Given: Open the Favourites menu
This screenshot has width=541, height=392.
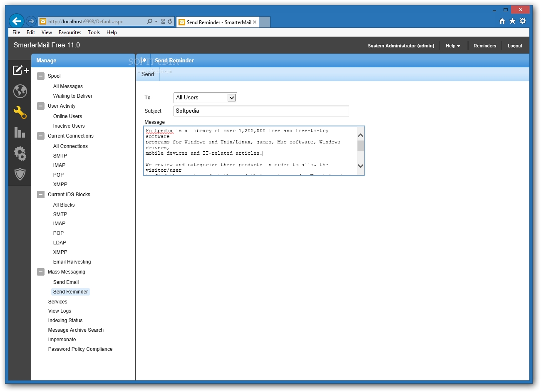Looking at the screenshot, I should 70,32.
